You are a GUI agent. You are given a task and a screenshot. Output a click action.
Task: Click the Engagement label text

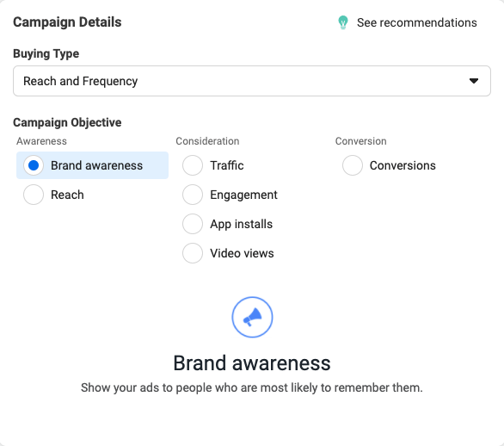click(243, 195)
